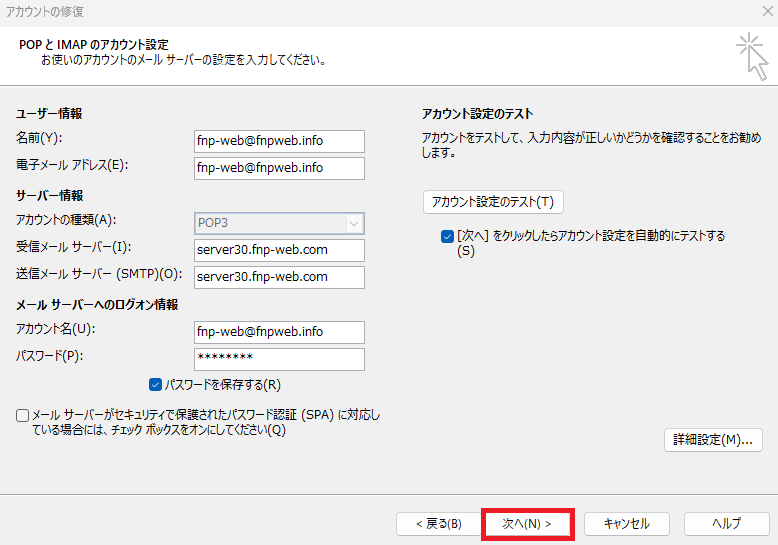Click the サーバー情報 section heading

tap(49, 196)
